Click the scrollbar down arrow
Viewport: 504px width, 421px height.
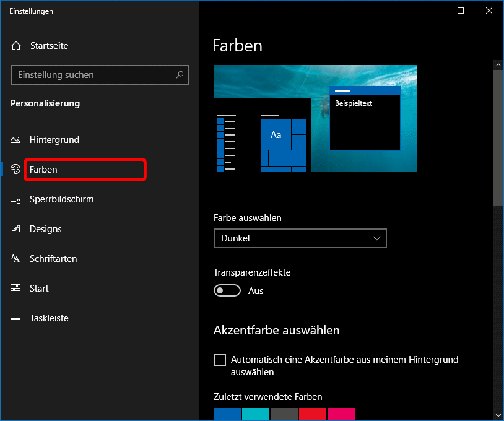pos(498,415)
